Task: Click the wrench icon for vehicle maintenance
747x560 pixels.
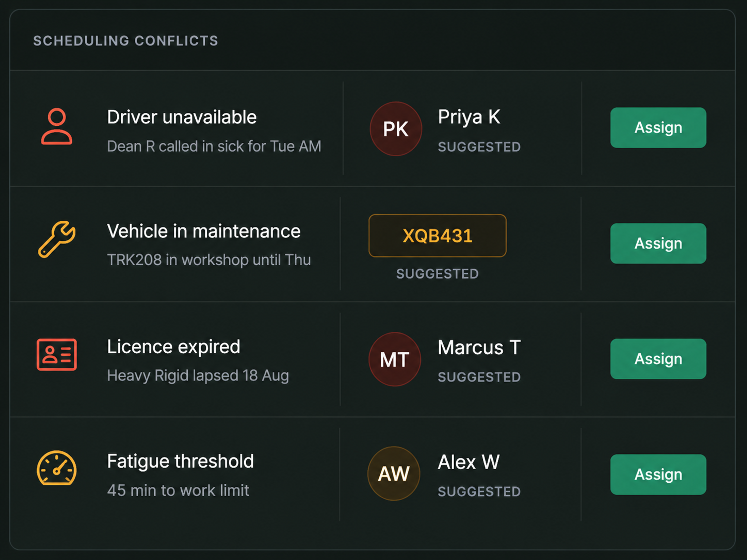Action: pos(57,239)
